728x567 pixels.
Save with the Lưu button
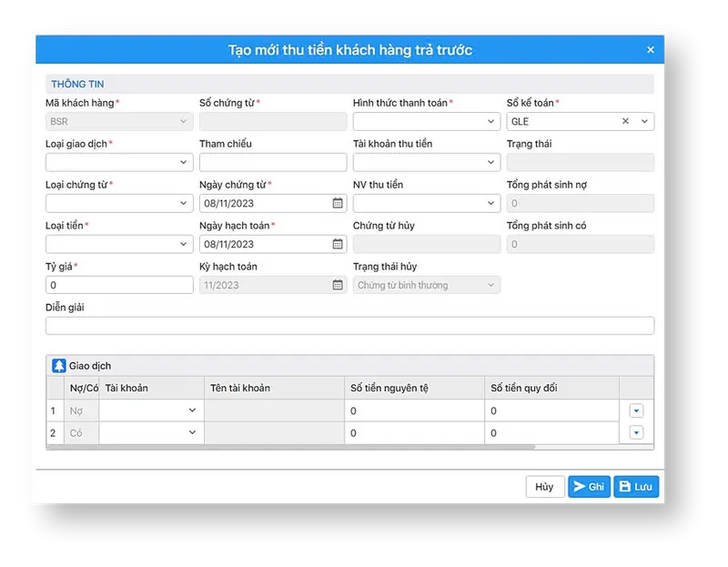click(x=636, y=487)
